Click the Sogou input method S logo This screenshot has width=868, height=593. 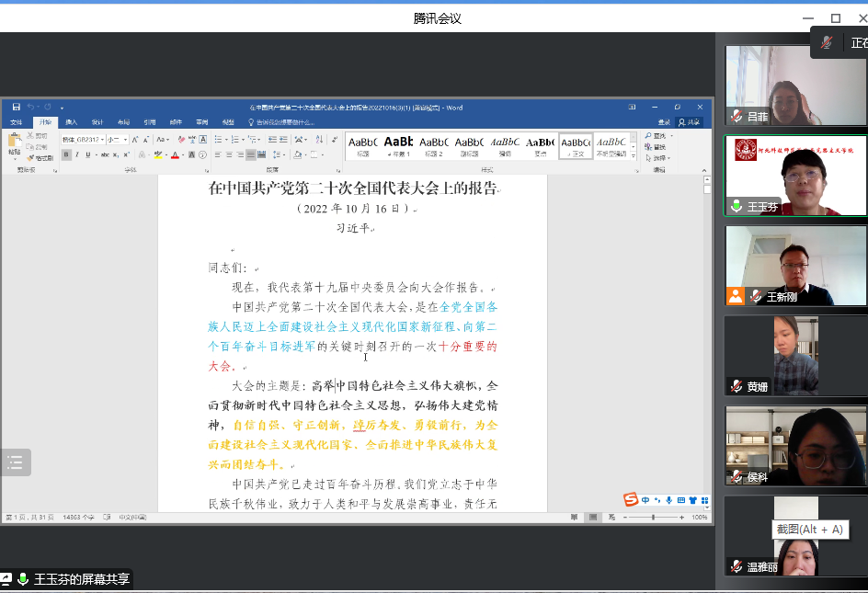click(x=631, y=500)
